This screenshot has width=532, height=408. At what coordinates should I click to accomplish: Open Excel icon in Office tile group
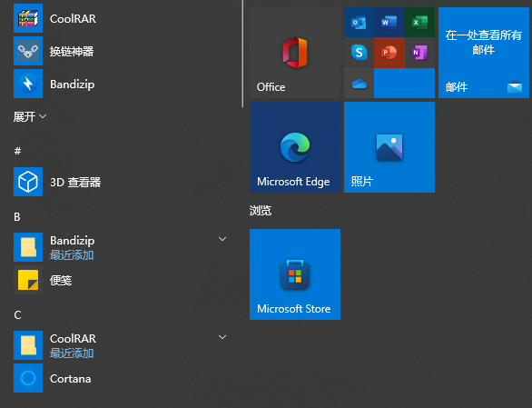pos(419,23)
